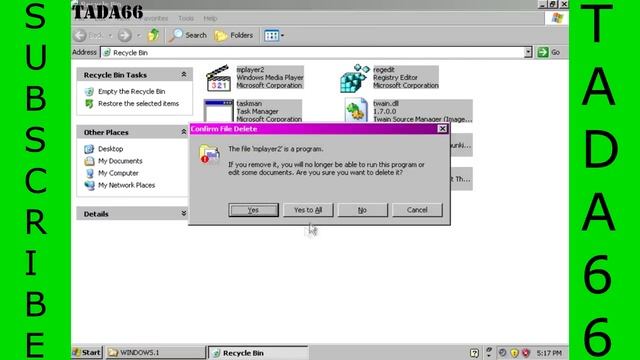Collapse the Recycle Bin Tasks panel
640x360 pixels.
coord(184,75)
